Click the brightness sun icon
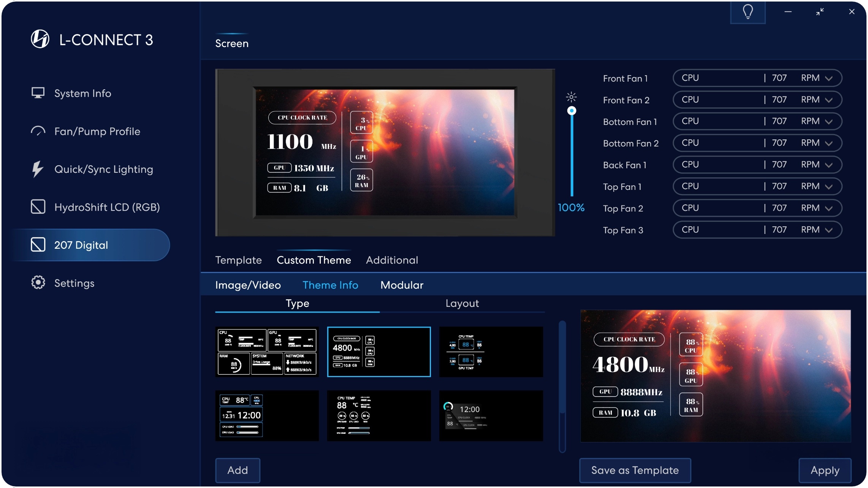The width and height of the screenshot is (868, 488). tap(571, 97)
